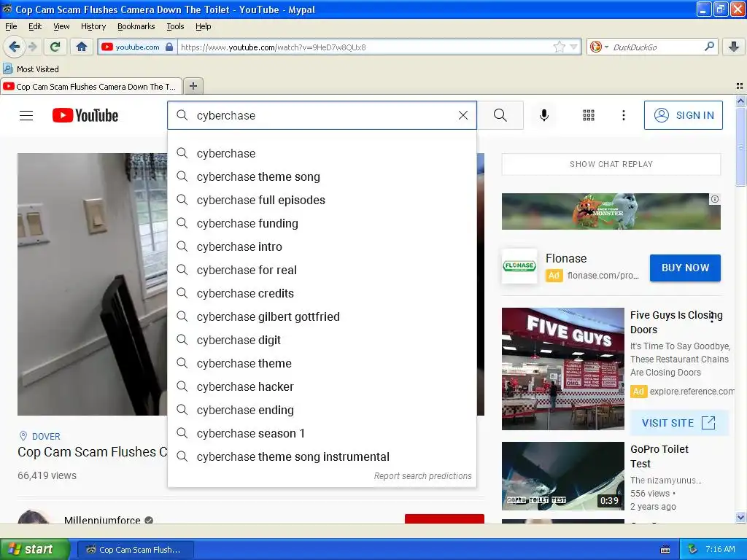This screenshot has height=560, width=747.
Task: Click the system tray clock 7:16 AM
Action: click(720, 549)
